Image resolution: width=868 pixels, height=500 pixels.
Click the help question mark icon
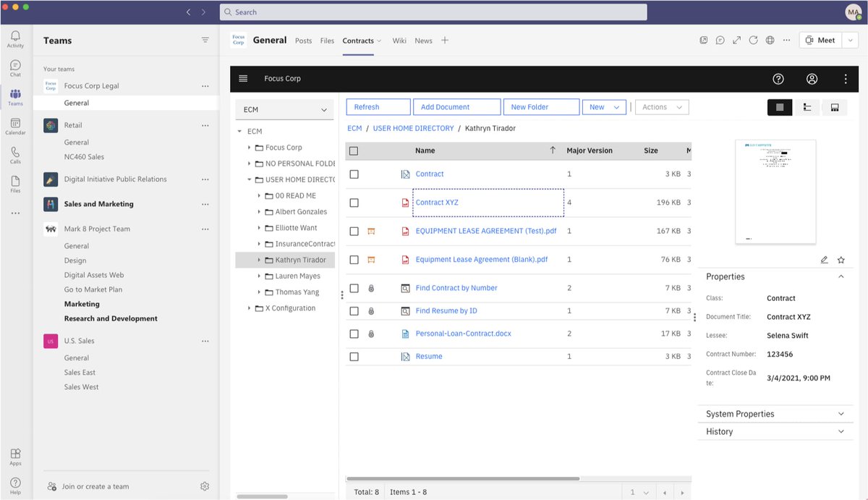click(x=778, y=79)
